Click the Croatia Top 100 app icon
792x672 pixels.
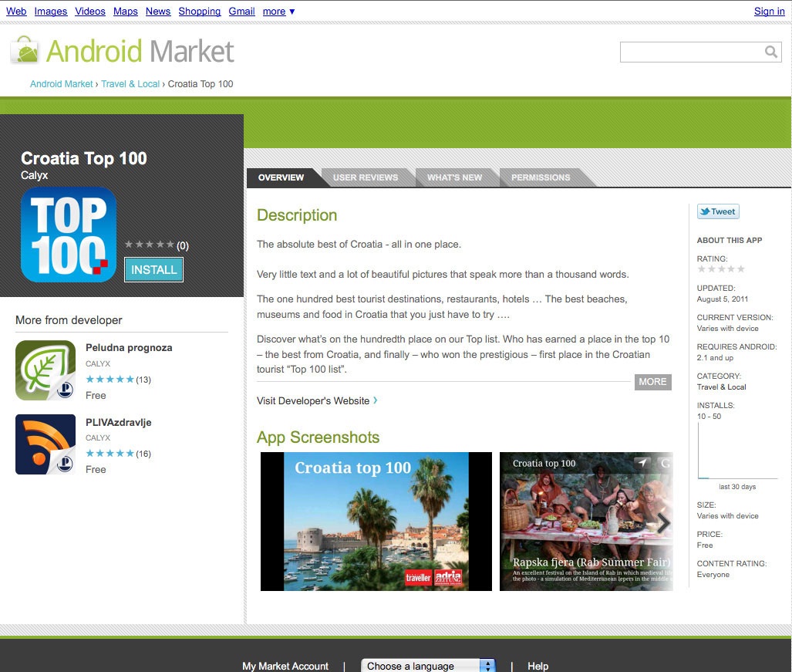[x=69, y=235]
